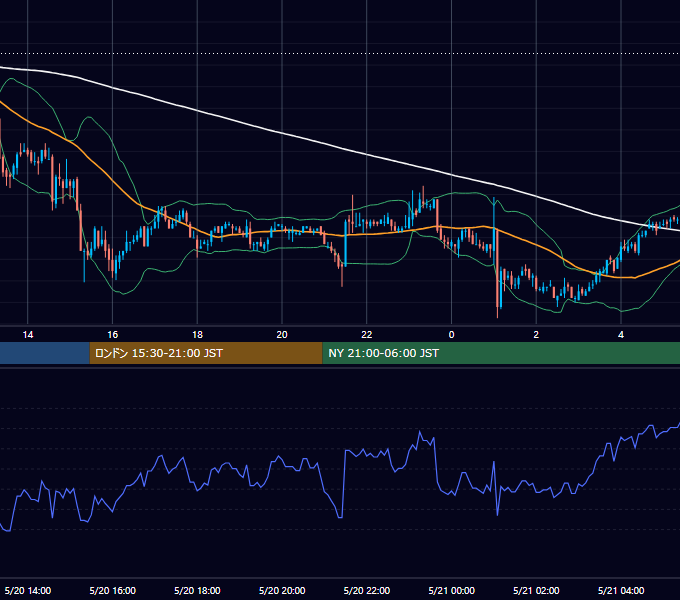680x600 pixels.
Task: Click the '5/21 02:00' indicator axis label
Action: point(536,590)
